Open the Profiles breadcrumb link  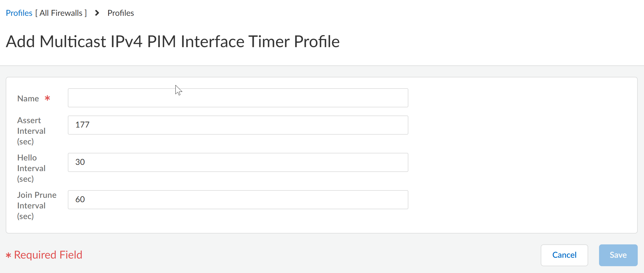(x=19, y=13)
